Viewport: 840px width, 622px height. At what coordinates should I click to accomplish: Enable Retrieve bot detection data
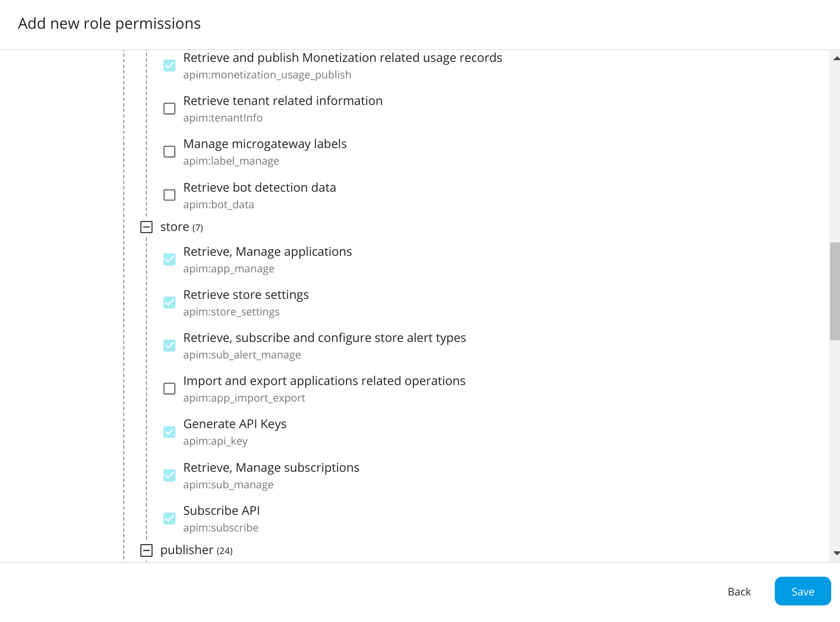[169, 194]
